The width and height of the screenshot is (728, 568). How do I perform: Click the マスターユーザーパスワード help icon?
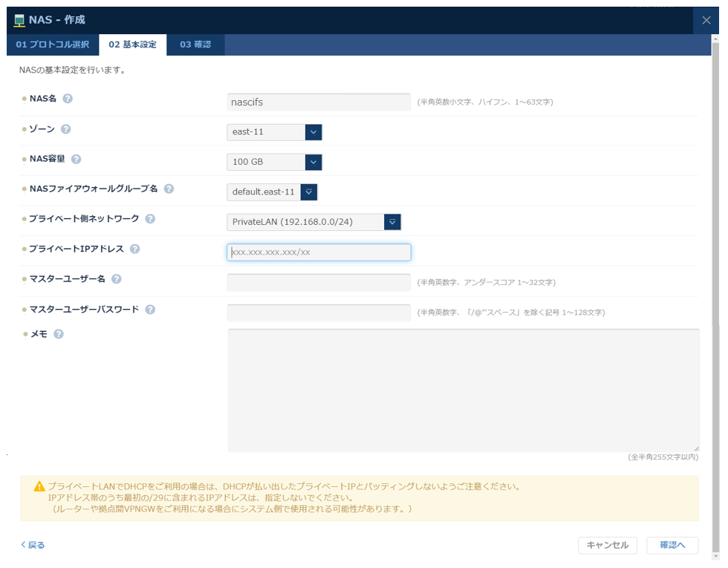pyautogui.click(x=151, y=309)
